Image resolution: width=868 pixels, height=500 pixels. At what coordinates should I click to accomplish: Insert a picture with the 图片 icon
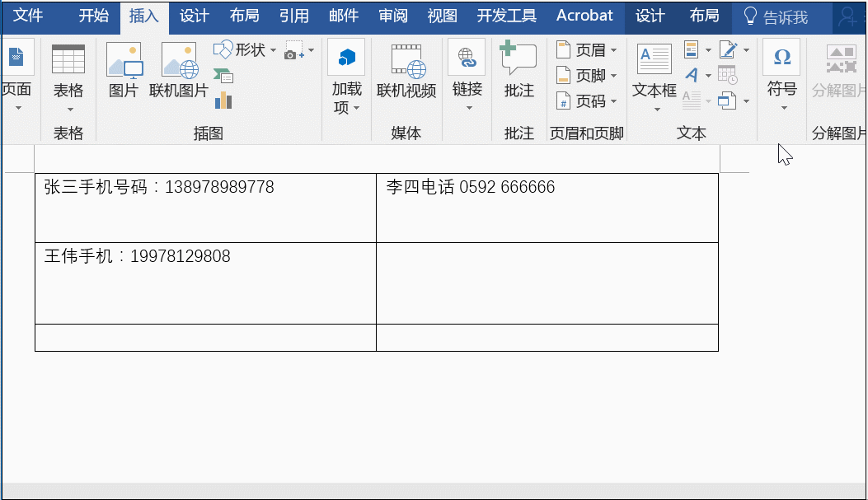(124, 60)
